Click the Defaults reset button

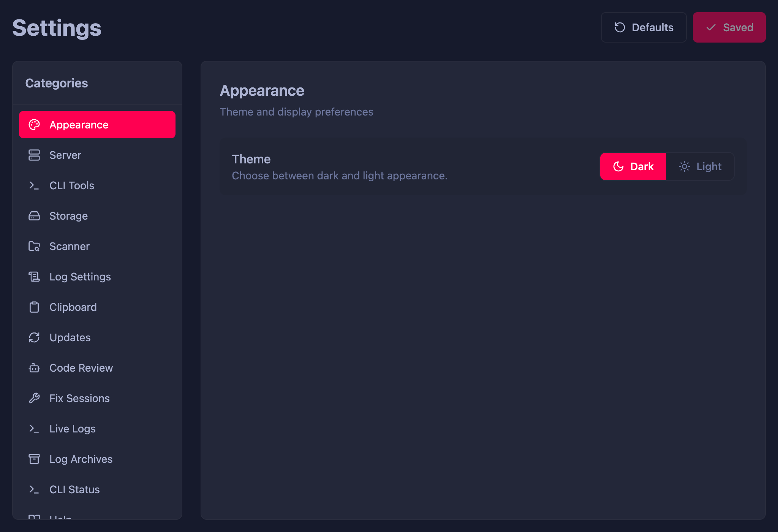click(644, 27)
